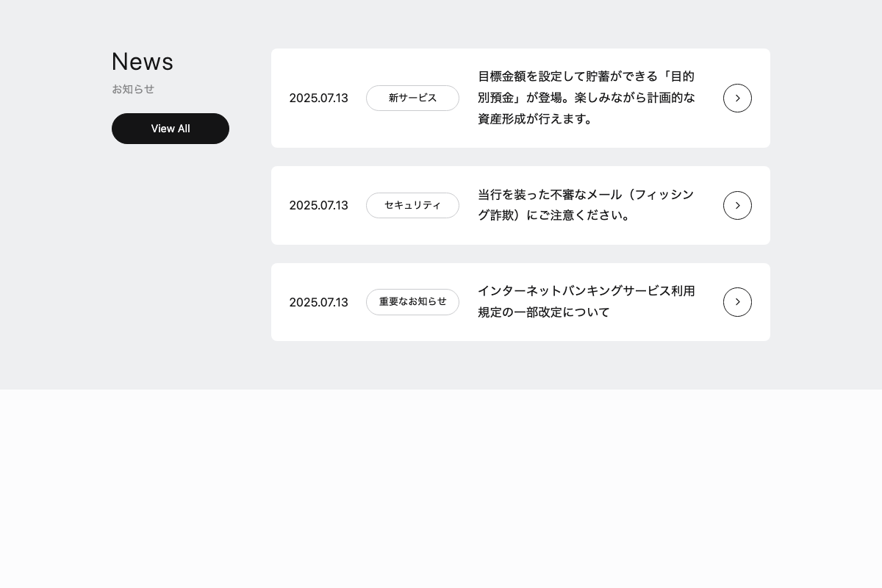The width and height of the screenshot is (882, 588).
Task: Select the セキュリティ tag
Action: (412, 205)
